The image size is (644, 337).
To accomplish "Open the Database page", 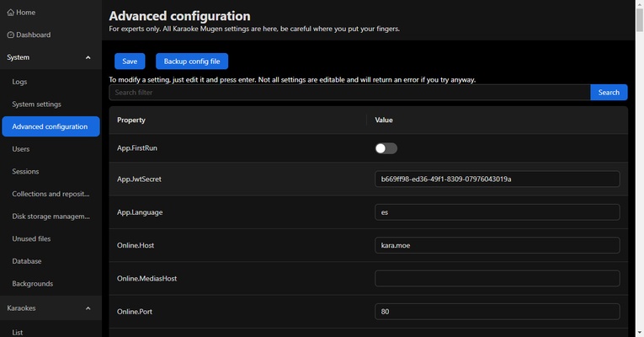I will 27,261.
